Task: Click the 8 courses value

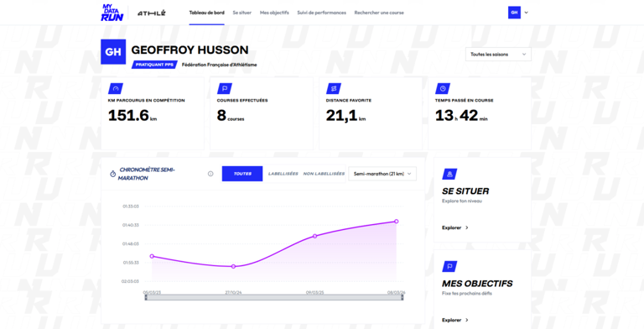Action: 231,116
